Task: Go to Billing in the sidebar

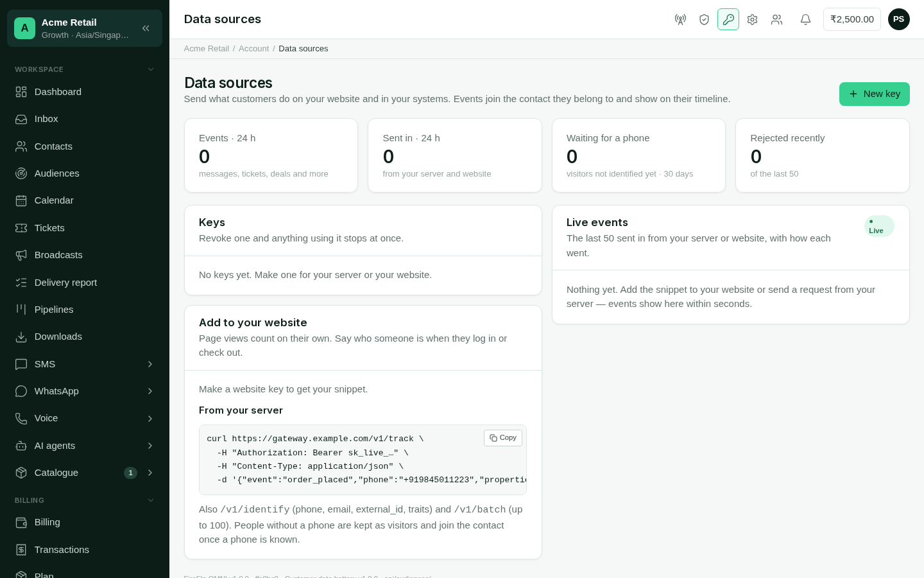Action: pyautogui.click(x=85, y=522)
